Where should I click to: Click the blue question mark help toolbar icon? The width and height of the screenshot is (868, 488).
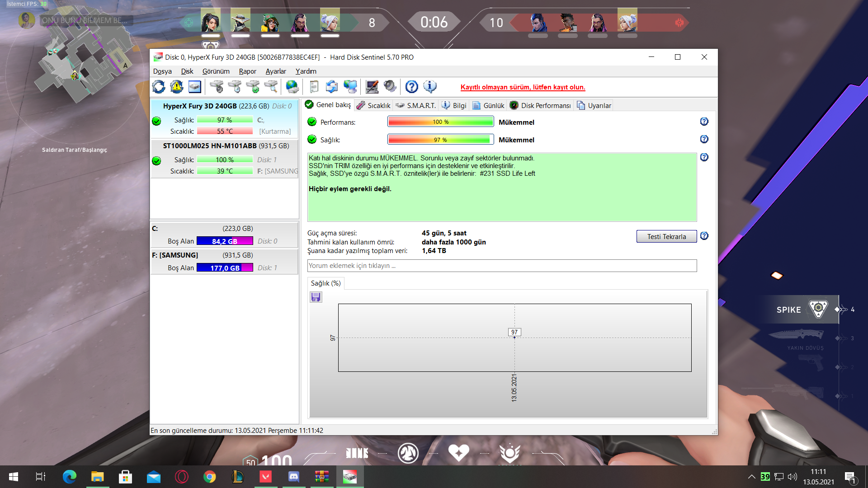(x=411, y=86)
